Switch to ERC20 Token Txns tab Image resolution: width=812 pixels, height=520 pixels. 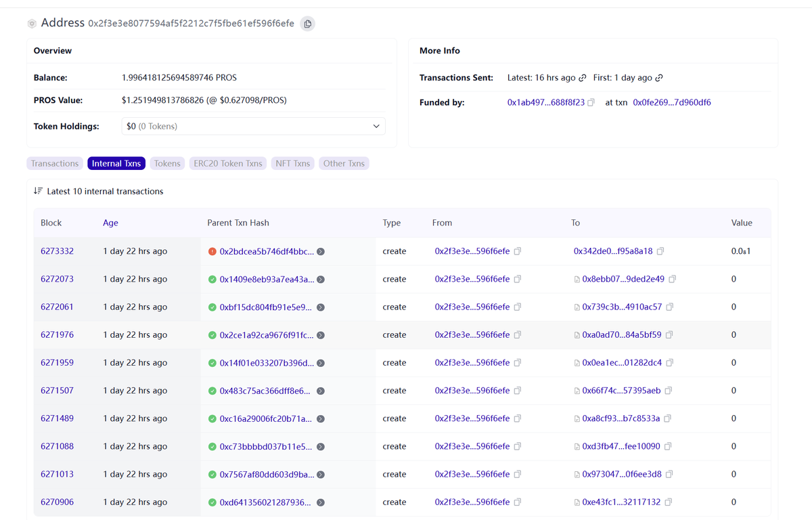click(x=228, y=163)
